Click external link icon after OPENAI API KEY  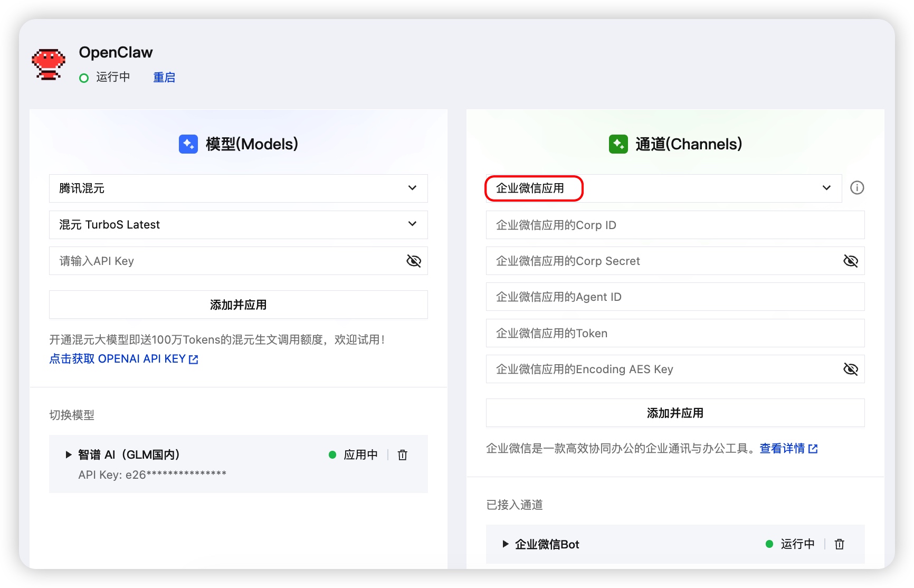click(194, 359)
